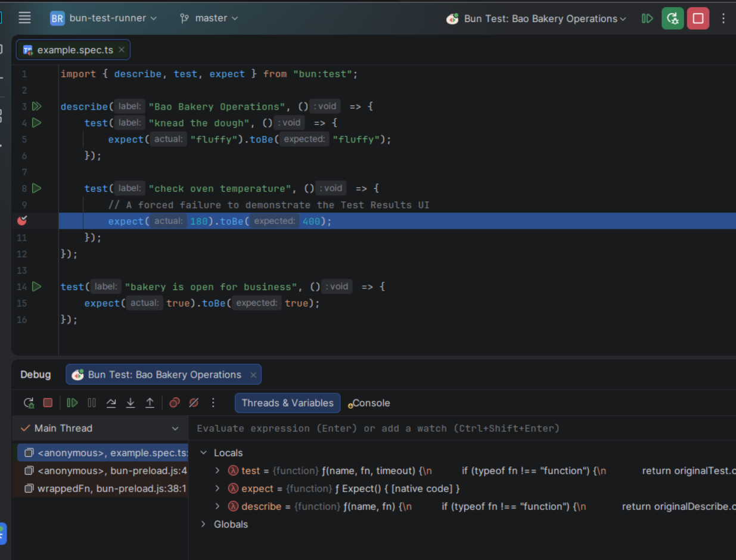
Task: Click Resume Program in the top toolbar
Action: tap(647, 18)
